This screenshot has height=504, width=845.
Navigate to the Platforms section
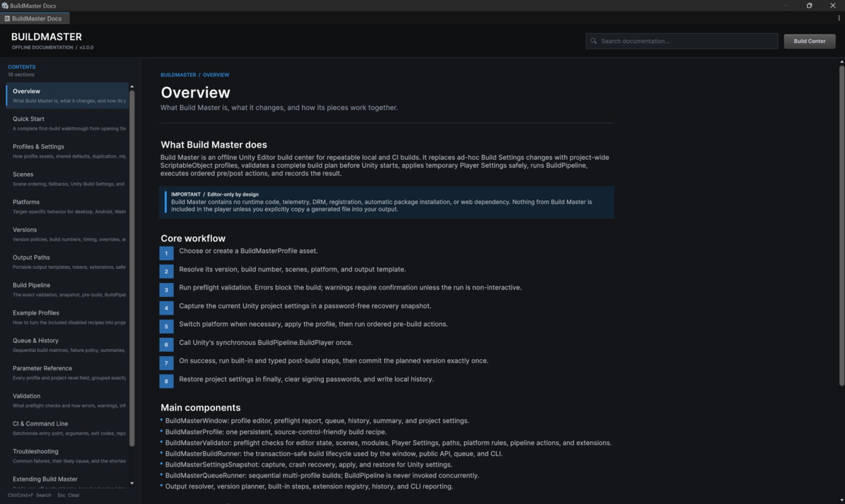click(x=67, y=206)
